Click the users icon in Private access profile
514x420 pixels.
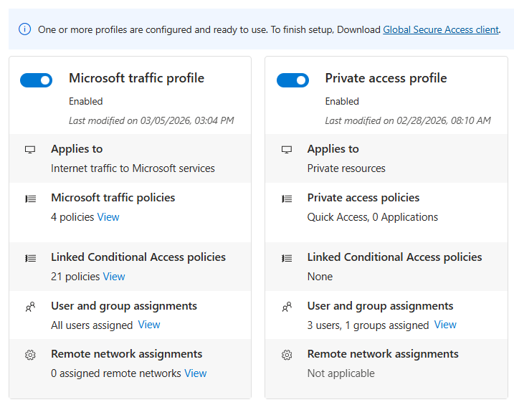[x=287, y=307]
